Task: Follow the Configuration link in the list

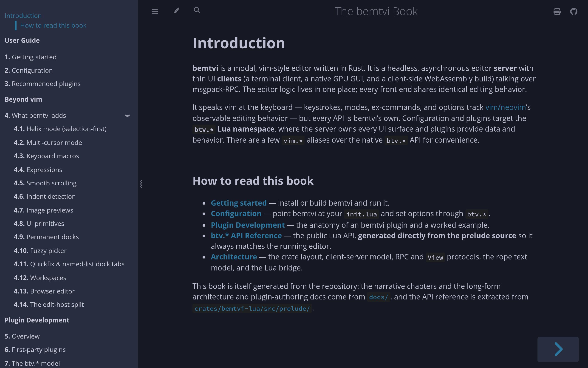Action: tap(236, 213)
